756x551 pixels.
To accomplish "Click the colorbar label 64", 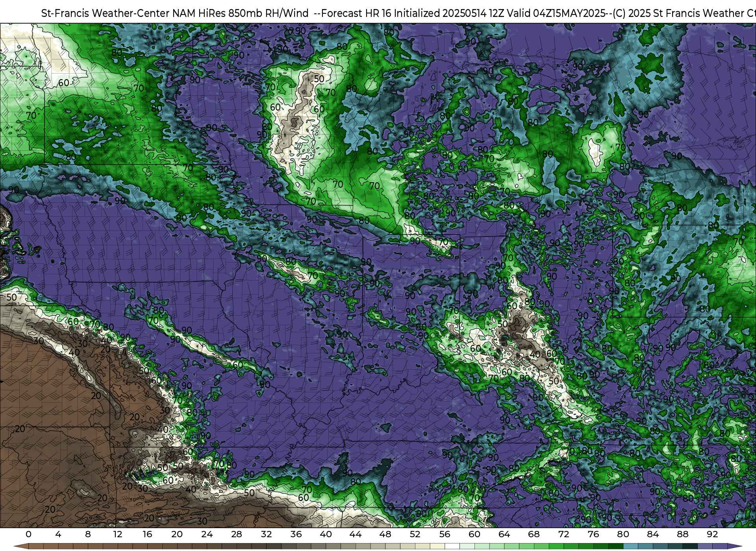I will (x=504, y=534).
